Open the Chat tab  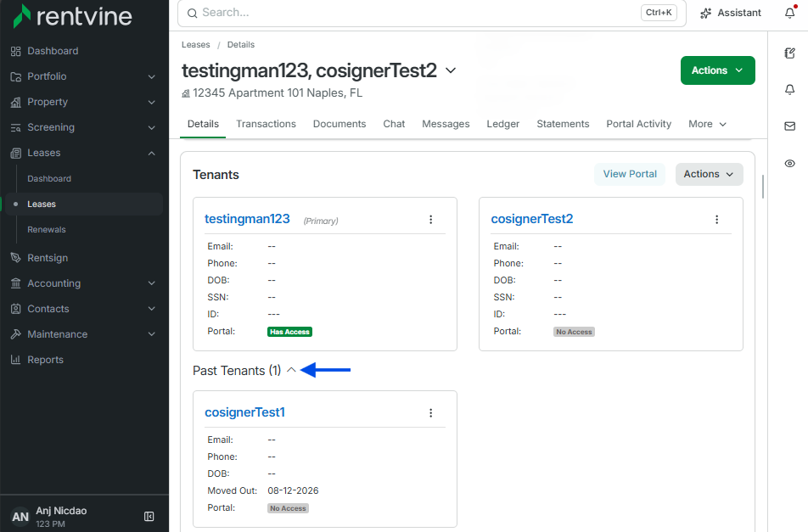coord(394,124)
